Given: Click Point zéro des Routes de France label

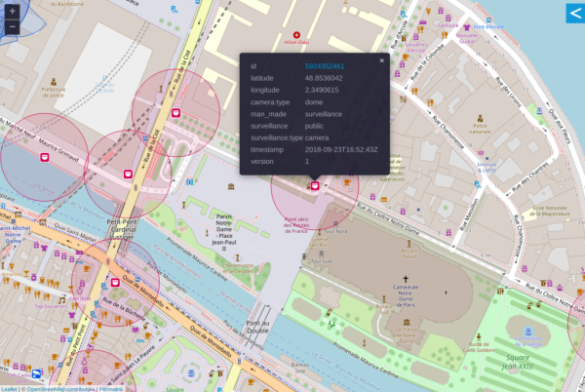Looking at the screenshot, I should [296, 225].
